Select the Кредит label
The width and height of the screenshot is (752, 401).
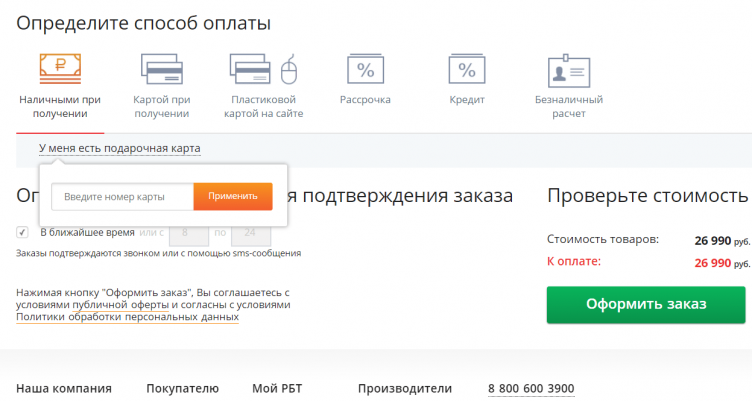(x=467, y=100)
